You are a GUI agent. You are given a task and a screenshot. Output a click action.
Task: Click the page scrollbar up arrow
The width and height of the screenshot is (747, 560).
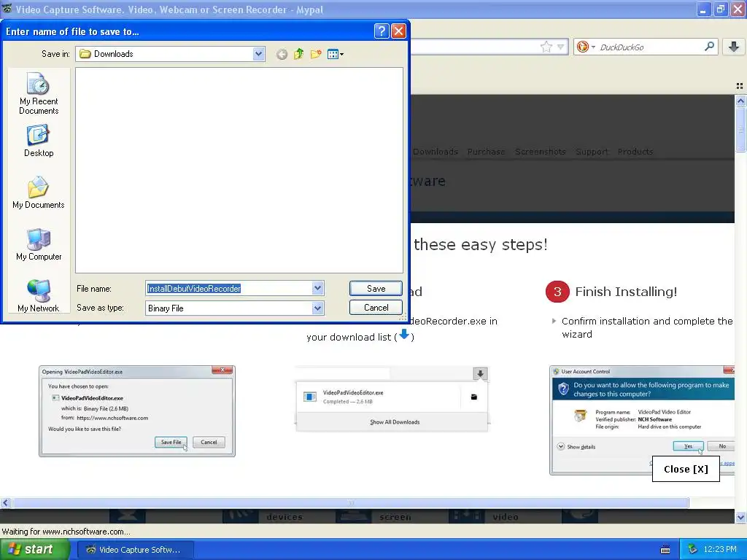(x=740, y=101)
